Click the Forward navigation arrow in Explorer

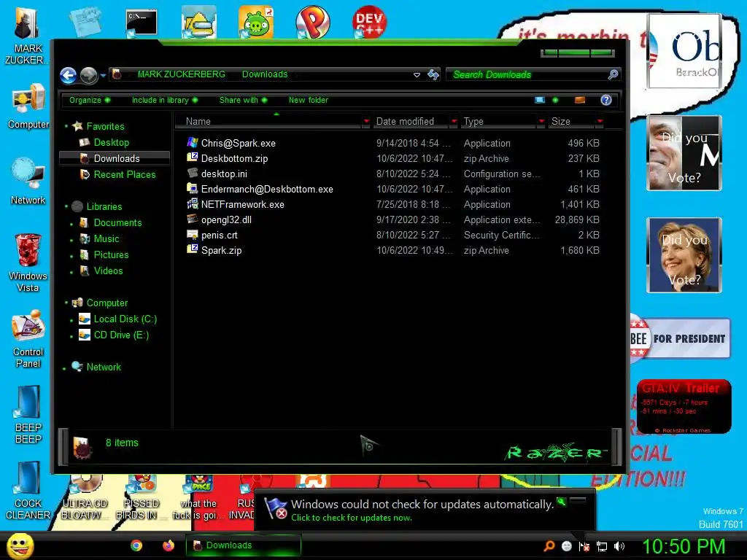[x=88, y=75]
